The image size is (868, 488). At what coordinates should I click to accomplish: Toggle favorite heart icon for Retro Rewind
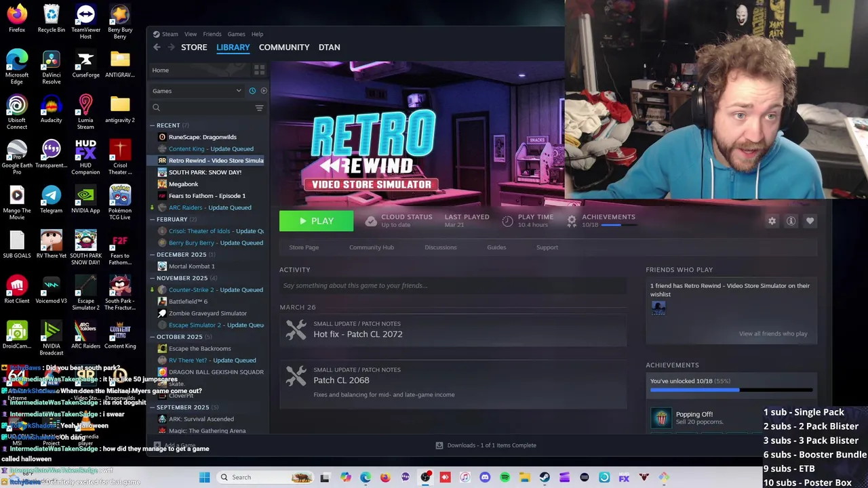[810, 221]
